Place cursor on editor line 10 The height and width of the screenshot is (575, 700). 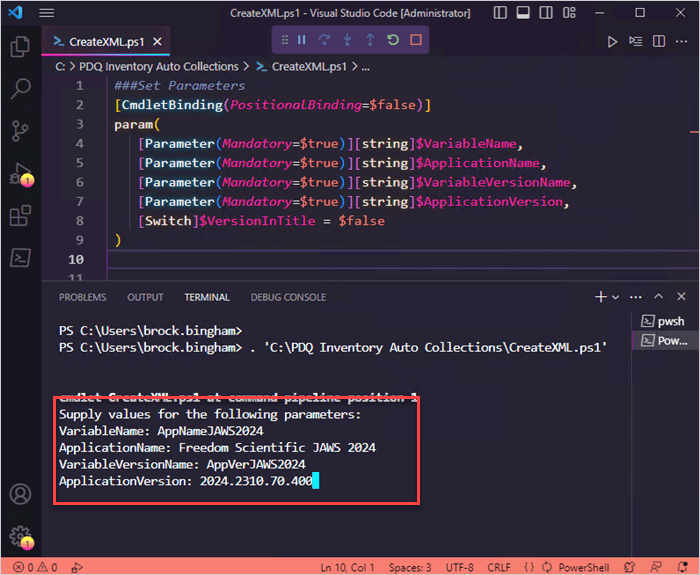[x=402, y=259]
